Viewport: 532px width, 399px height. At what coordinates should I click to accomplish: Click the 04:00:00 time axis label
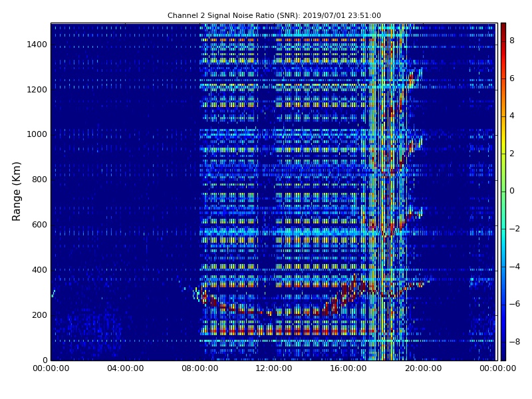pos(126,368)
